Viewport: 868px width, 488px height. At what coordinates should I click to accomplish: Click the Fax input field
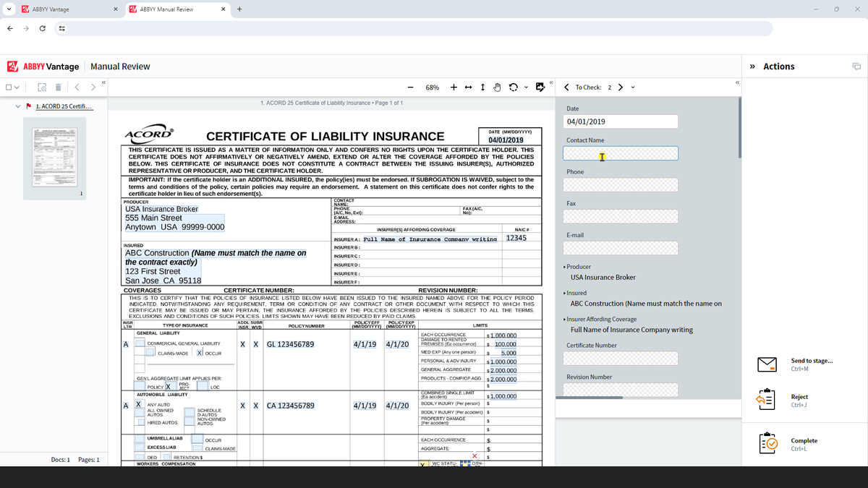[621, 217]
